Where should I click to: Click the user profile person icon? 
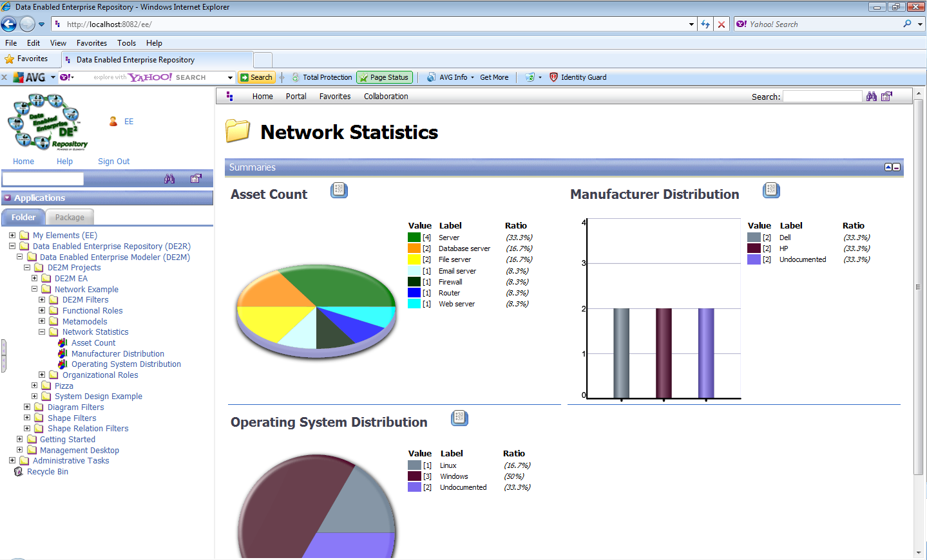113,121
